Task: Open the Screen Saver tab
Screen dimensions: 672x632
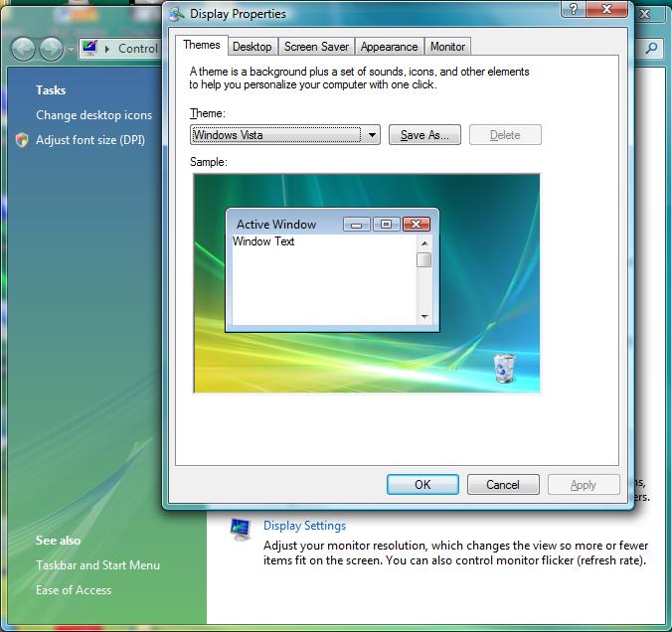Action: coord(316,47)
